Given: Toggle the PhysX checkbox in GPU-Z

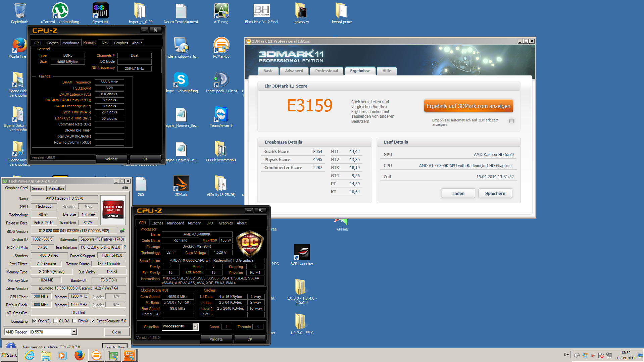Looking at the screenshot, I should [x=74, y=321].
